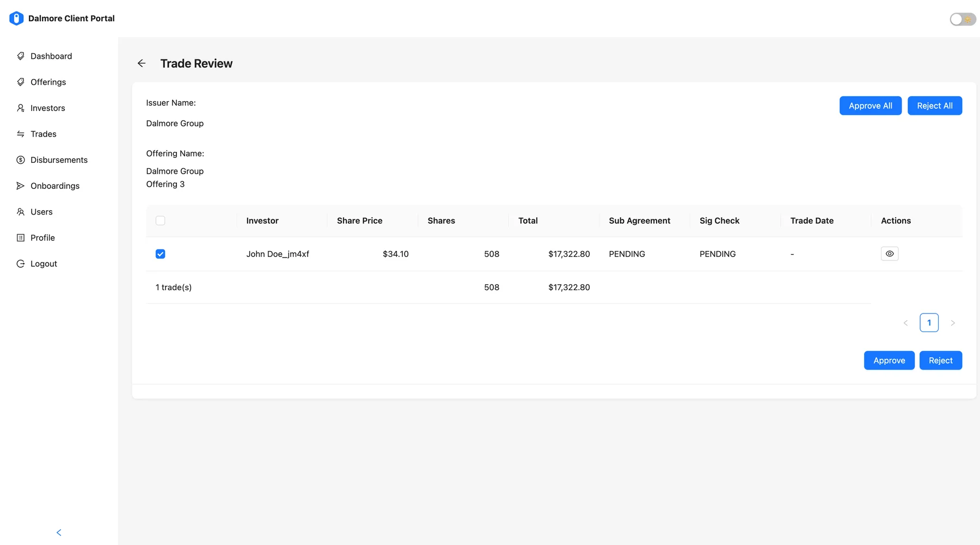
Task: Tick the select-all header checkbox
Action: tap(160, 221)
